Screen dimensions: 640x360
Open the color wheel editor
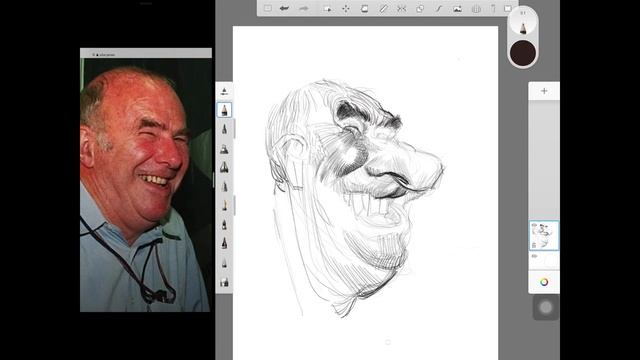tap(544, 282)
